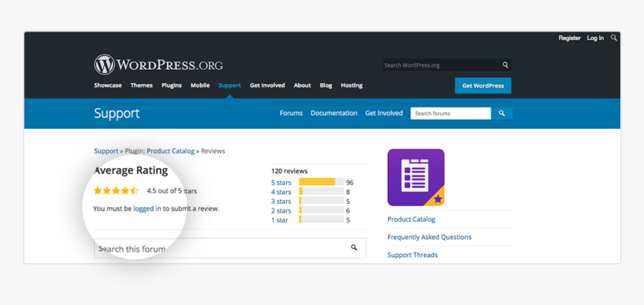This screenshot has height=305, width=644.
Task: Click the search icon in Search this forum
Action: [x=354, y=247]
